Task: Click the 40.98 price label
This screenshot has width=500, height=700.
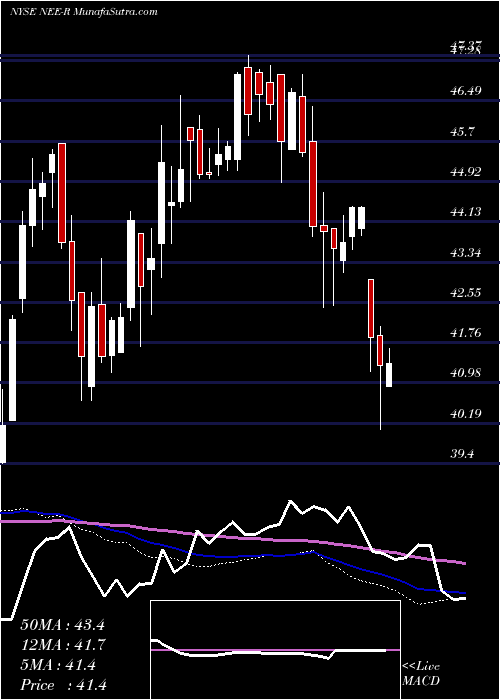Action: point(466,373)
